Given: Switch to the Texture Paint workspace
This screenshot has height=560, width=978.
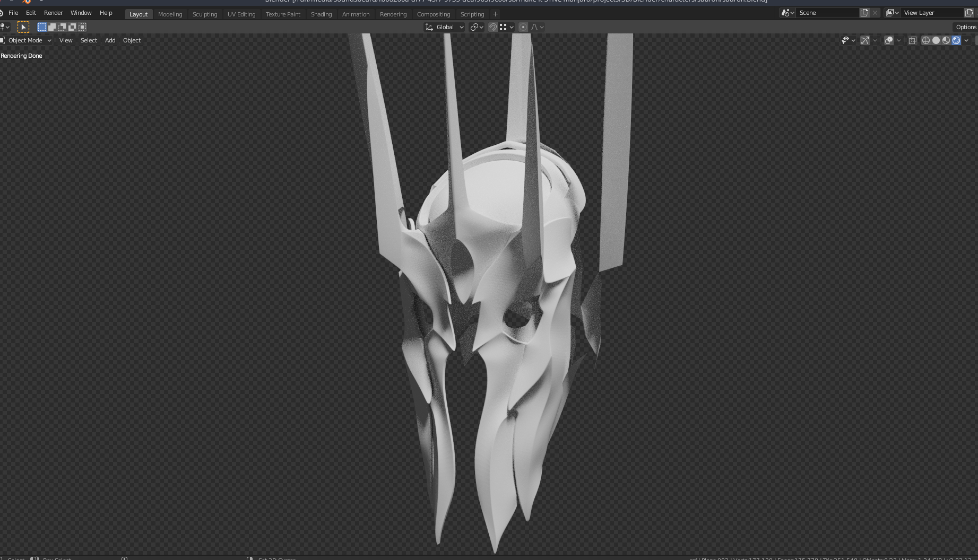Looking at the screenshot, I should pos(283,14).
